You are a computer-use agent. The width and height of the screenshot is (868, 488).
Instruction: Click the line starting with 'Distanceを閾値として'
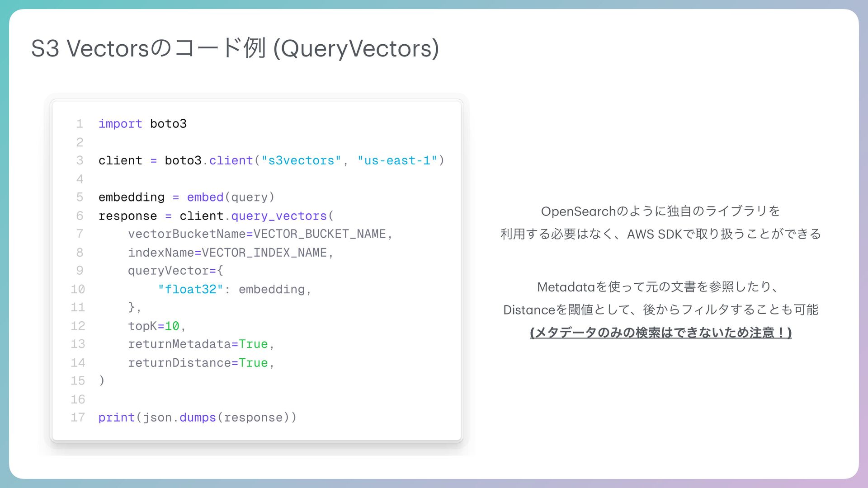(660, 310)
